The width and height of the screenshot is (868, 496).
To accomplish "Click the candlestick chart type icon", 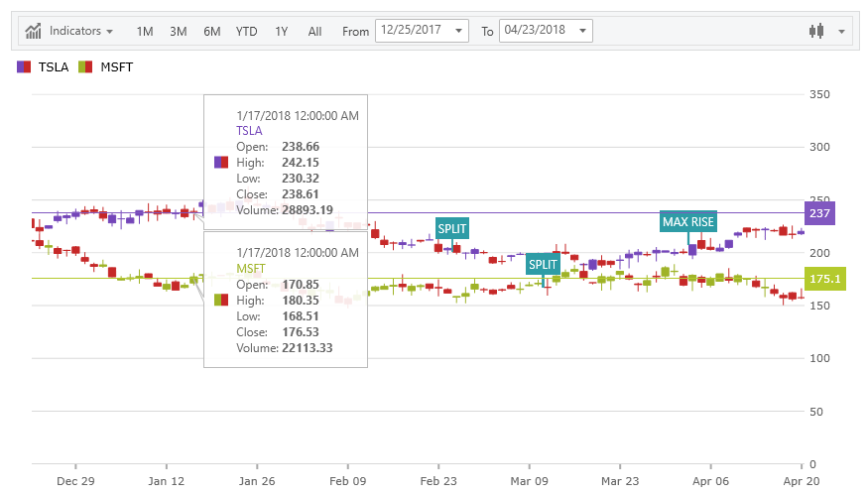I will tap(816, 31).
